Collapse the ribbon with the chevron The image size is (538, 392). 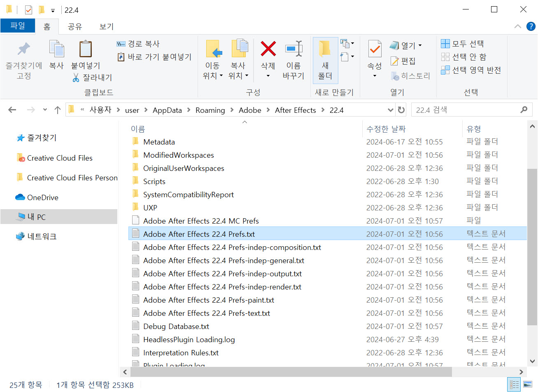[518, 26]
